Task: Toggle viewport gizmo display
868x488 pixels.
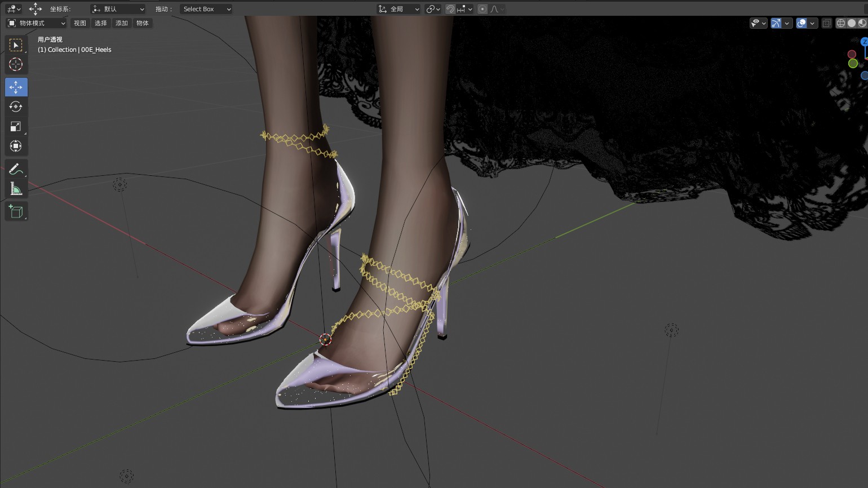Action: [776, 23]
